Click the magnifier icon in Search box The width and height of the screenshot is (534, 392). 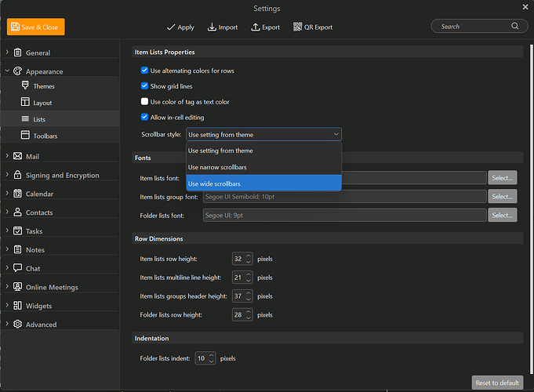point(515,26)
